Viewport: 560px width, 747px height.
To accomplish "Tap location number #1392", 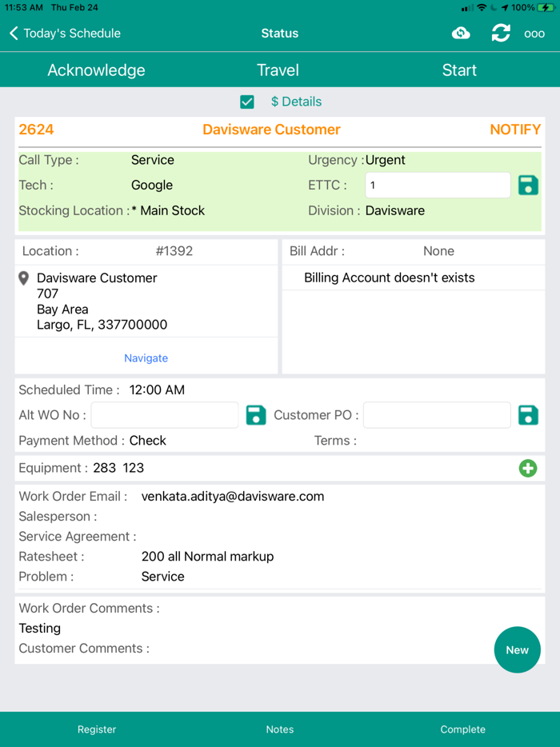I will pos(174,251).
